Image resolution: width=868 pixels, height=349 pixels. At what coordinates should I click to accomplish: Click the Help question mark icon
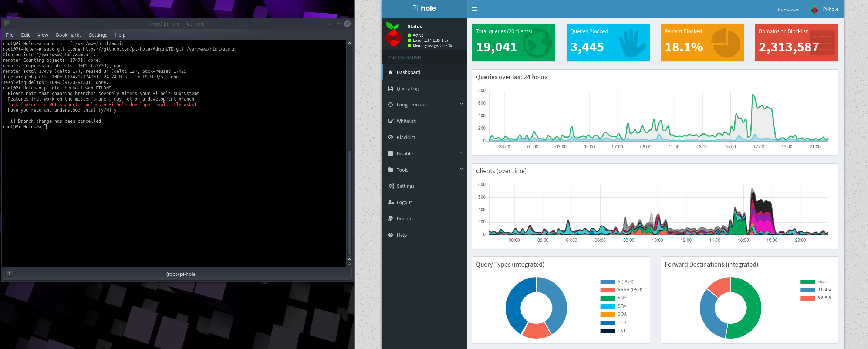click(x=391, y=235)
